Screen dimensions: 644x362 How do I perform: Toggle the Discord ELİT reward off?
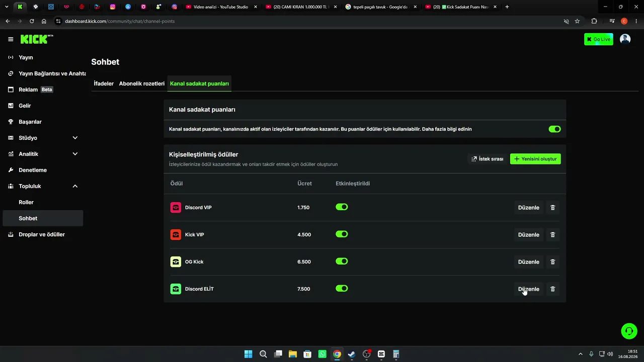(x=342, y=289)
